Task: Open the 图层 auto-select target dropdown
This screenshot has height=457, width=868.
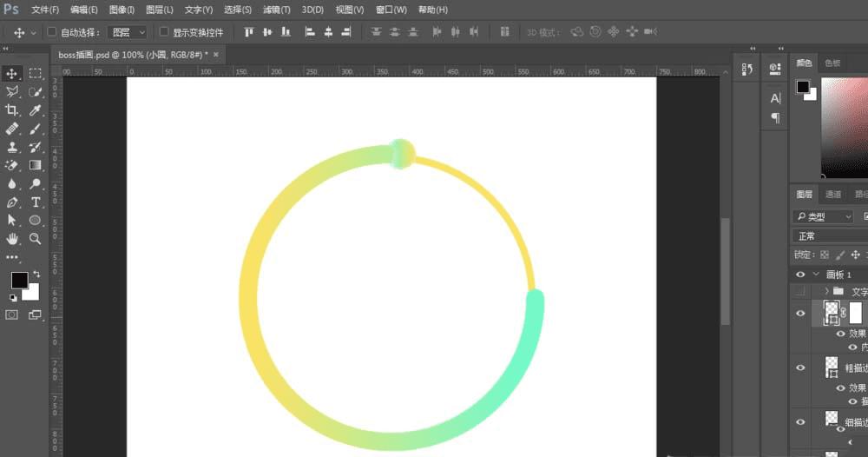Action: coord(128,32)
